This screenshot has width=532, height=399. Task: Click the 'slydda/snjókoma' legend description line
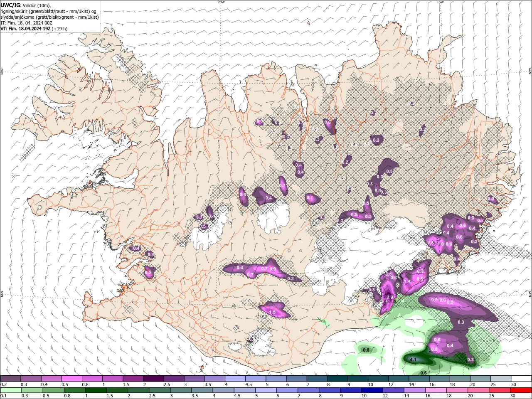[x=50, y=17]
